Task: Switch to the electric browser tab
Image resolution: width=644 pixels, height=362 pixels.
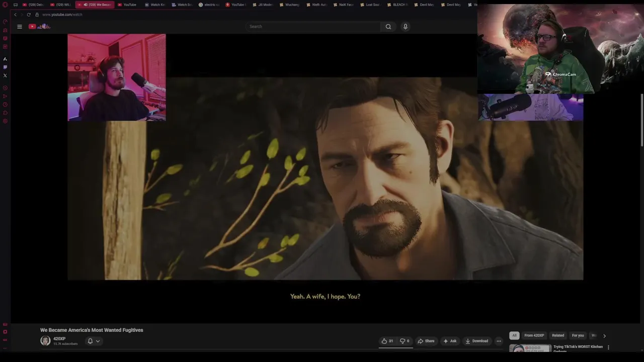Action: click(209, 5)
